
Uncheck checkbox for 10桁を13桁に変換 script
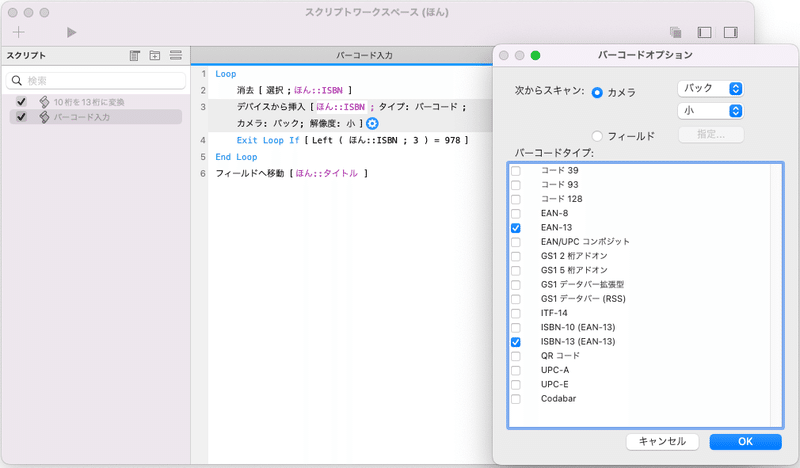pyautogui.click(x=21, y=102)
